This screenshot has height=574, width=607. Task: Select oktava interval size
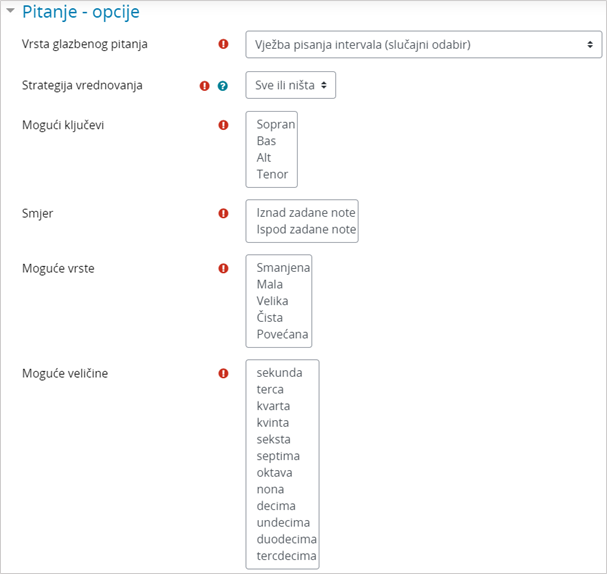pyautogui.click(x=274, y=472)
